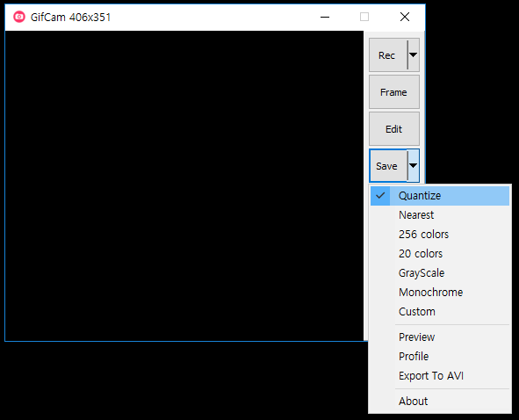
Task: Click the Save button
Action: (388, 165)
